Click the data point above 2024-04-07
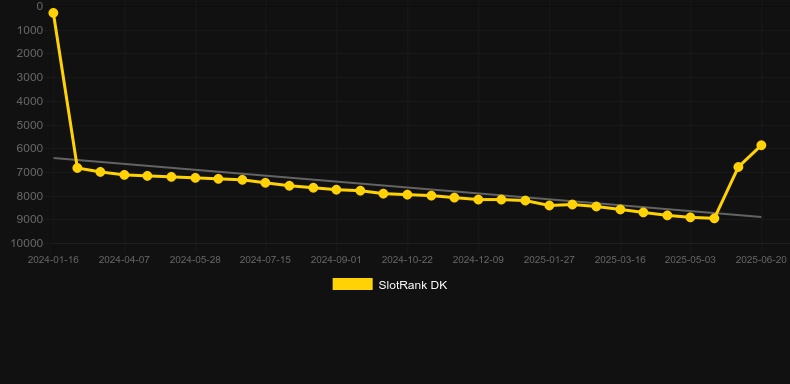The height and width of the screenshot is (384, 790). (x=124, y=175)
